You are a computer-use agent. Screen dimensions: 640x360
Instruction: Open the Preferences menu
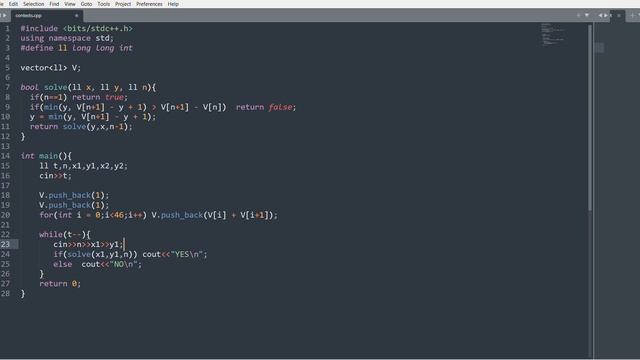click(149, 4)
